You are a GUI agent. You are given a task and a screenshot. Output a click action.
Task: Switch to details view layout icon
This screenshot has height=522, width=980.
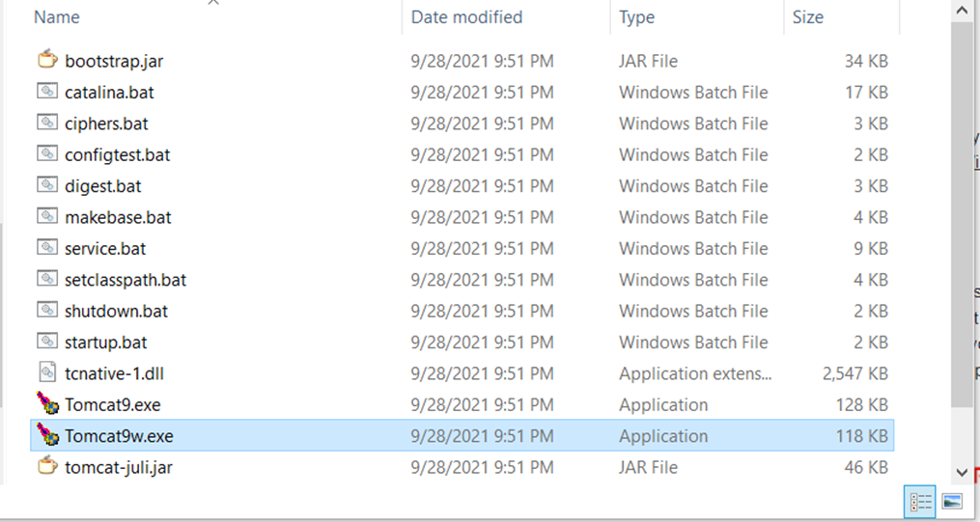coord(920,502)
